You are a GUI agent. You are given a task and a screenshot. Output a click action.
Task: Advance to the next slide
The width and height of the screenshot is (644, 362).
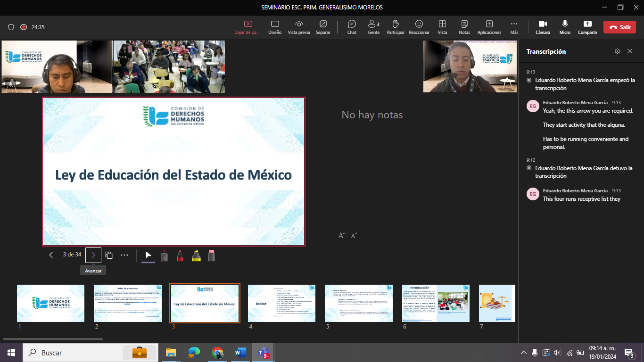point(93,255)
